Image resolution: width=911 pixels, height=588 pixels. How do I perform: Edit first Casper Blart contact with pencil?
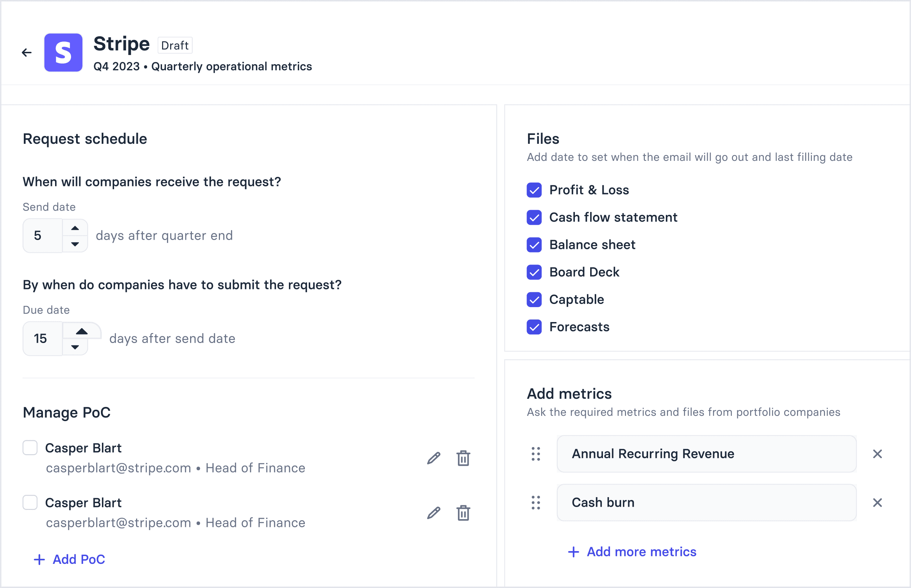point(433,458)
